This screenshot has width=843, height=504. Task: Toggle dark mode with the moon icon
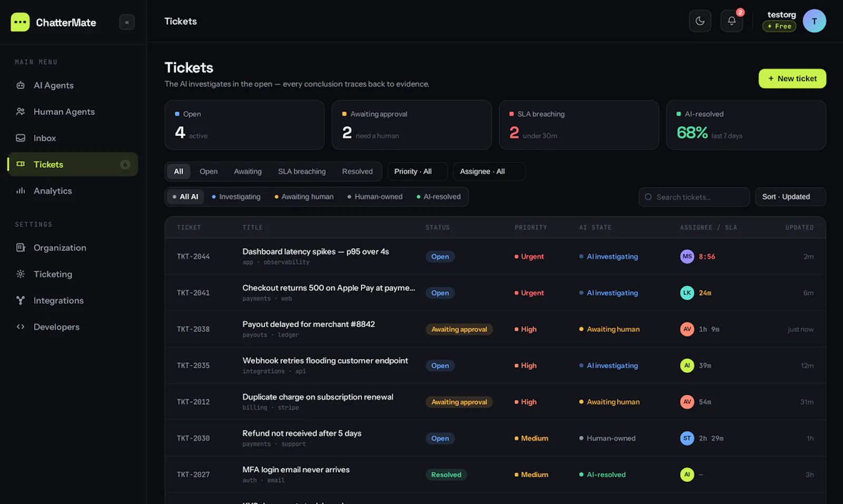[x=700, y=21]
